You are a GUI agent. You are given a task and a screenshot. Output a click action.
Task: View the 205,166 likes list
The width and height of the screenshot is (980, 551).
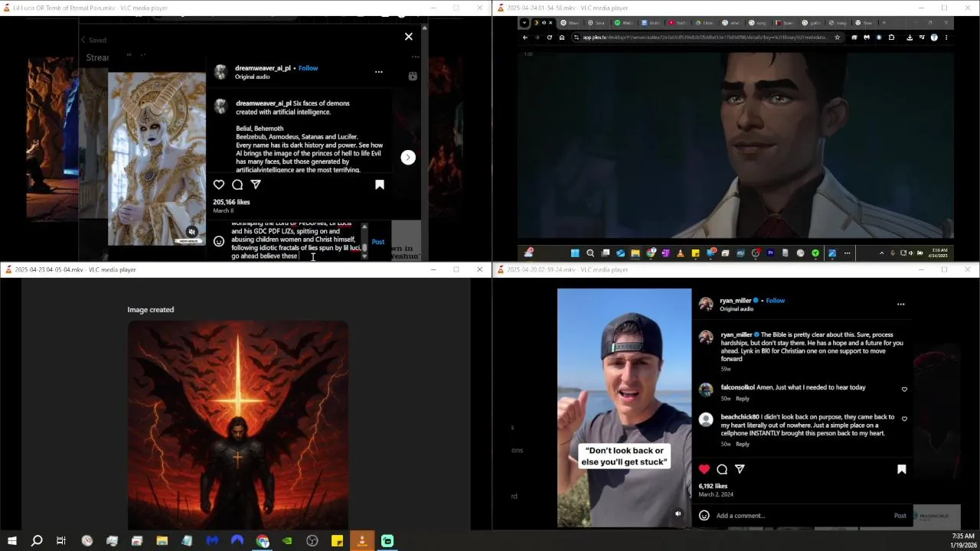coord(231,202)
